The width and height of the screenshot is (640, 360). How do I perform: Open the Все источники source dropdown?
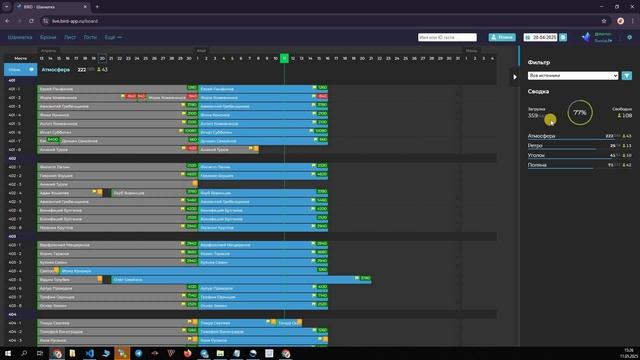[x=573, y=76]
